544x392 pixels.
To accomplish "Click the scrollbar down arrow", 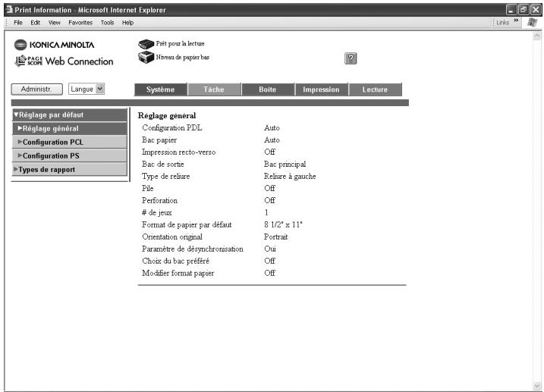I will (x=536, y=385).
